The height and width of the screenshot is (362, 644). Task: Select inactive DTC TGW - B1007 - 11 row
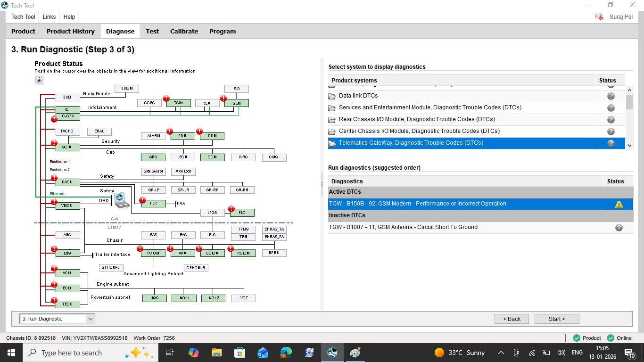point(480,227)
